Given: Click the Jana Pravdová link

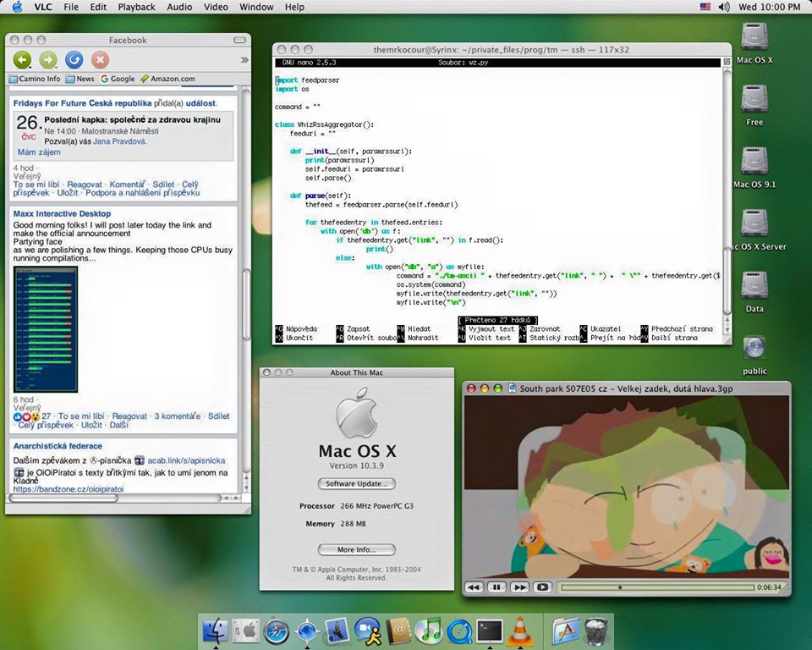Looking at the screenshot, I should point(119,141).
